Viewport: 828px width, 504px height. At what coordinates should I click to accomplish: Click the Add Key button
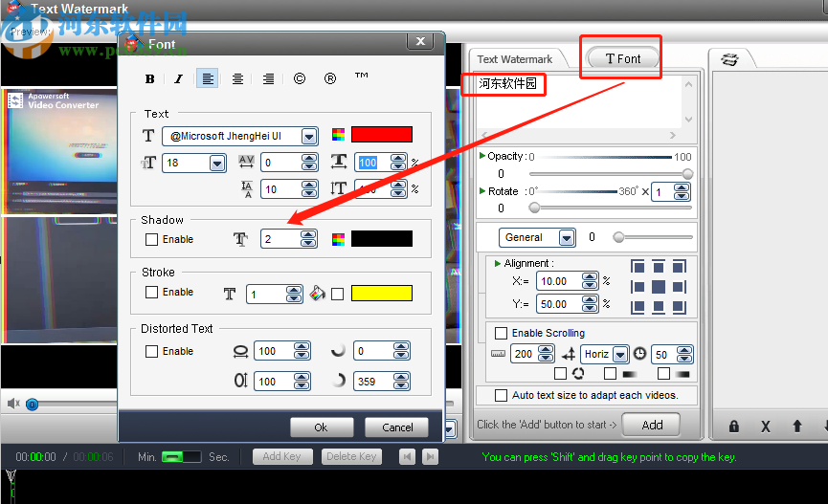(282, 456)
